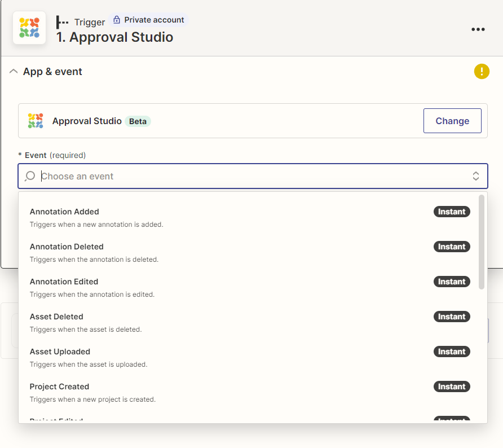This screenshot has width=503, height=448.
Task: Click the Private account label
Action: click(x=154, y=20)
